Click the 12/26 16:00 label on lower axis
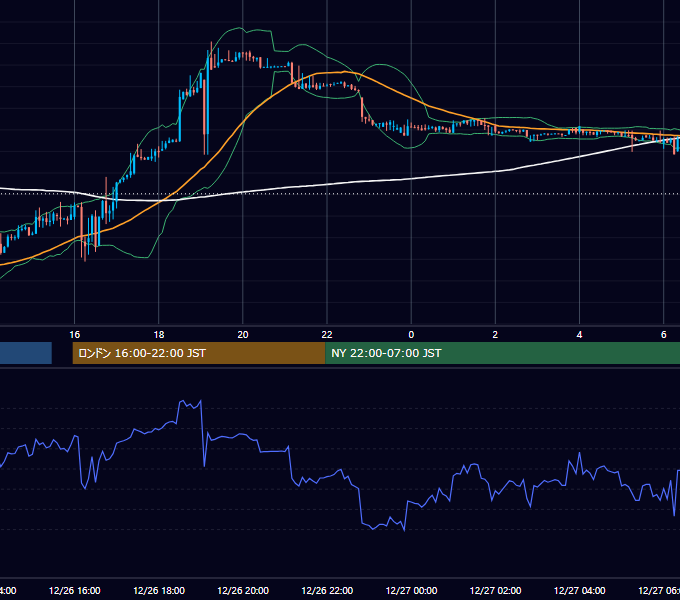The image size is (680, 600). coord(75,591)
